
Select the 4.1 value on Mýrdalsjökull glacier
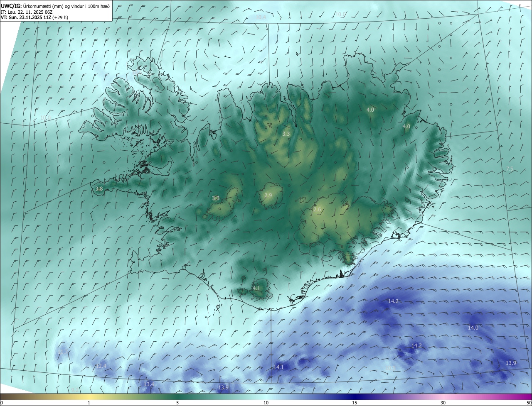pyautogui.click(x=256, y=288)
